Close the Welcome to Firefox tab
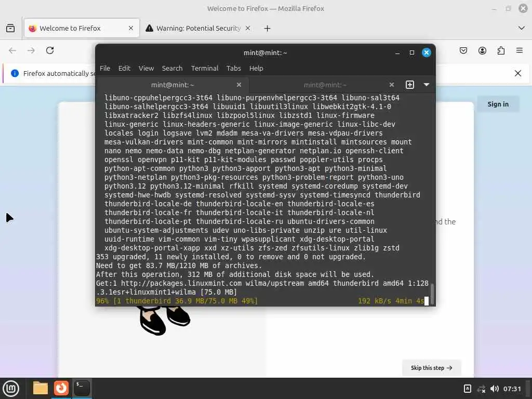 coord(131,28)
